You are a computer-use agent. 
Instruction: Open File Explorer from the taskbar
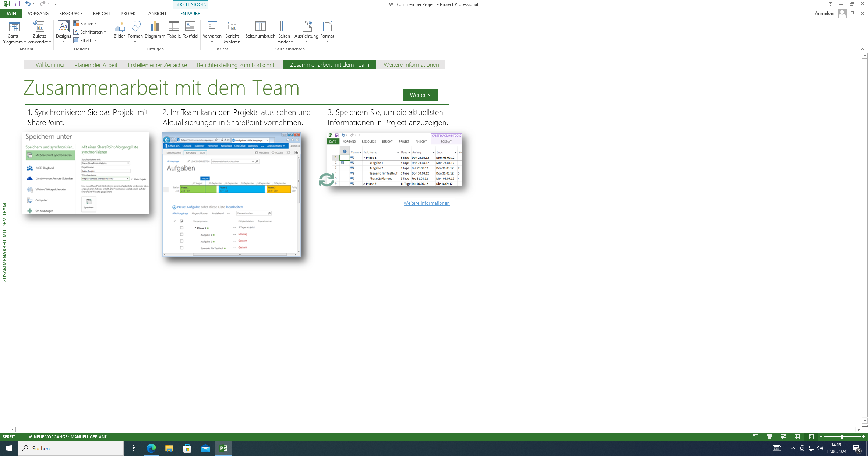click(169, 448)
